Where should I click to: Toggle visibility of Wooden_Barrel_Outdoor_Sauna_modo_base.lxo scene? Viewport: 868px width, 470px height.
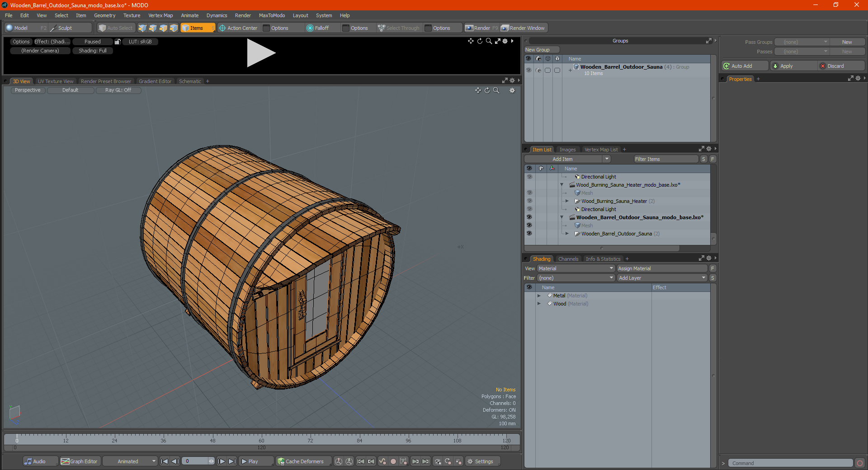(529, 217)
